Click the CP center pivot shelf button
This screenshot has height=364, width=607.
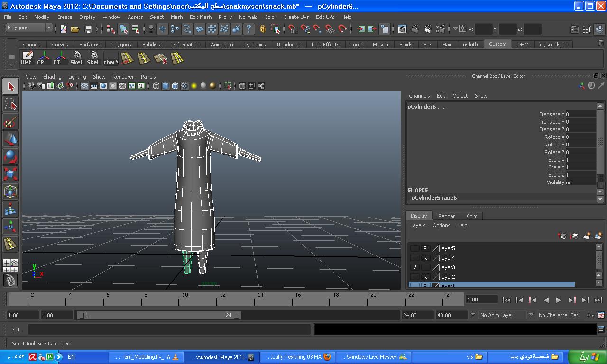[x=43, y=58]
